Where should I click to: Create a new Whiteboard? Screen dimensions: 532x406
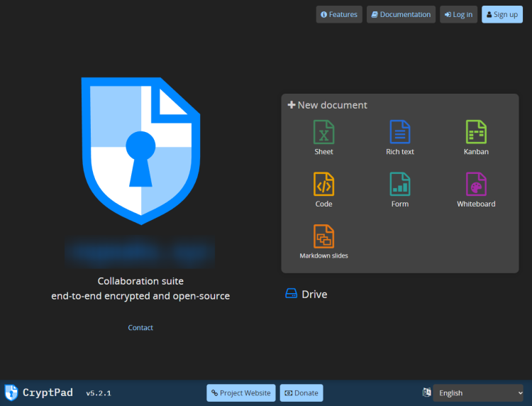(x=476, y=190)
